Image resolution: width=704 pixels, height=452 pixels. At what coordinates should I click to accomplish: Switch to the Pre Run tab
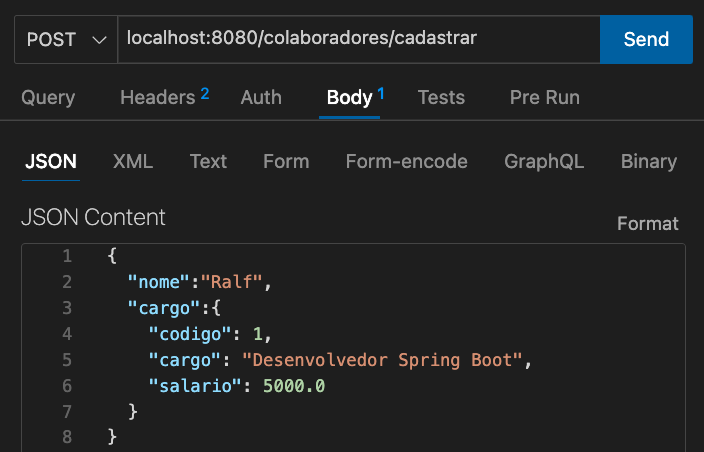544,97
